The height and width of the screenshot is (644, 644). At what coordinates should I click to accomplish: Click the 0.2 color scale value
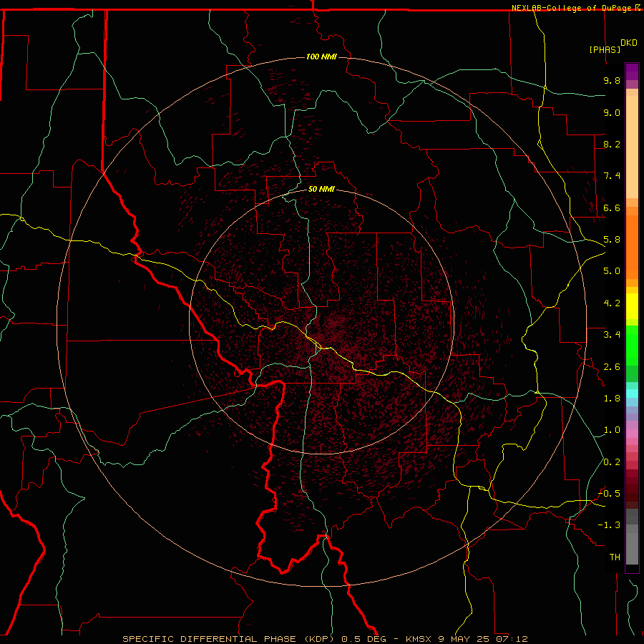(x=612, y=462)
